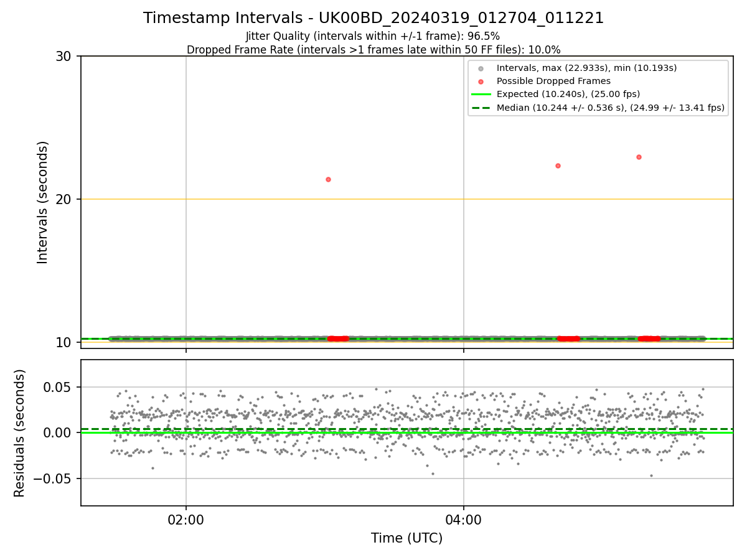The width and height of the screenshot is (747, 560).
Task: Click the solid green line sample in the legend
Action: 481,94
